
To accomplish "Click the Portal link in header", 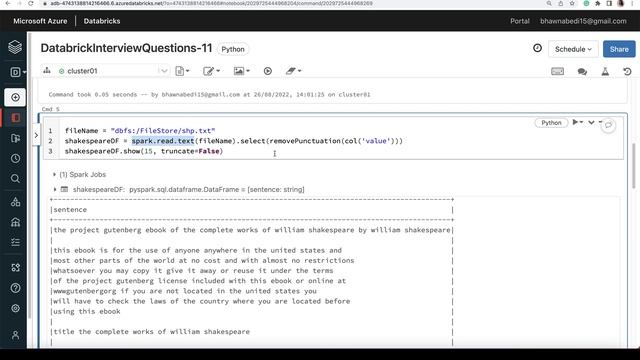I will pos(520,21).
